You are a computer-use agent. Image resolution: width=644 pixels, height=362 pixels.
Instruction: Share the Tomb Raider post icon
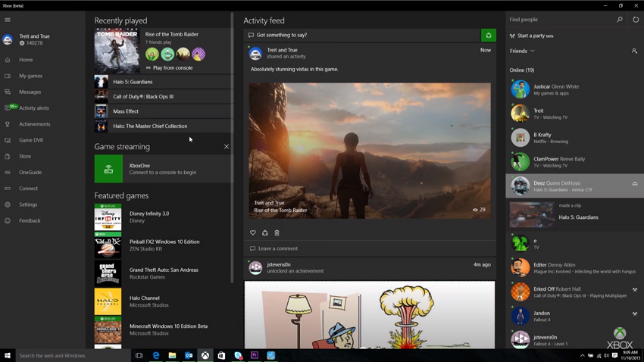[265, 232]
